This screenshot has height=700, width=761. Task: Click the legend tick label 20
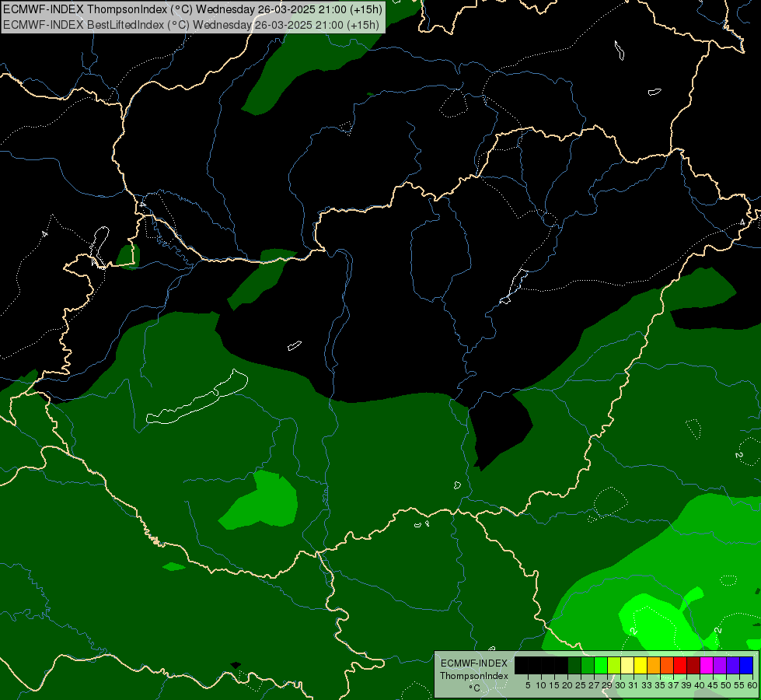[x=567, y=685]
